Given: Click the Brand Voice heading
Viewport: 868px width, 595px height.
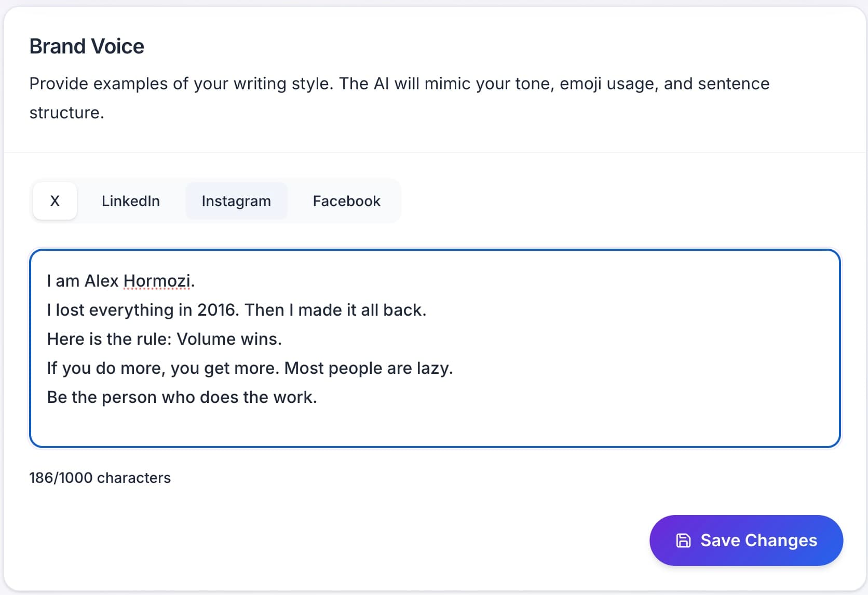Looking at the screenshot, I should pyautogui.click(x=87, y=46).
